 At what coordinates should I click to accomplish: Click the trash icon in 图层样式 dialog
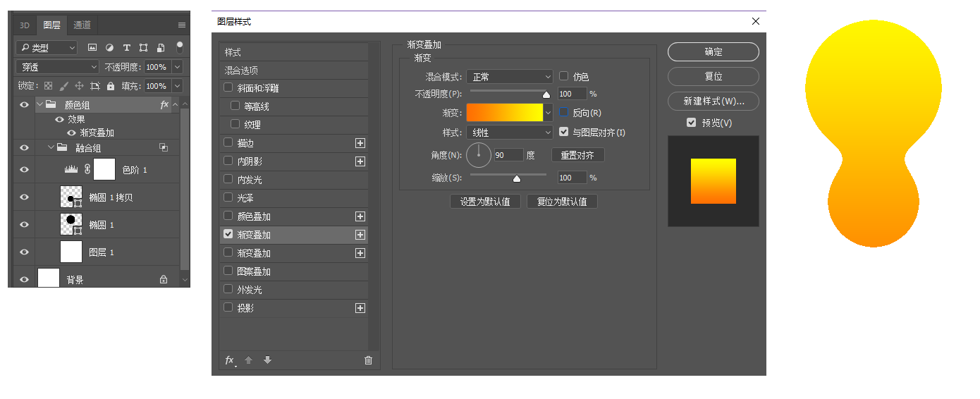click(x=368, y=360)
